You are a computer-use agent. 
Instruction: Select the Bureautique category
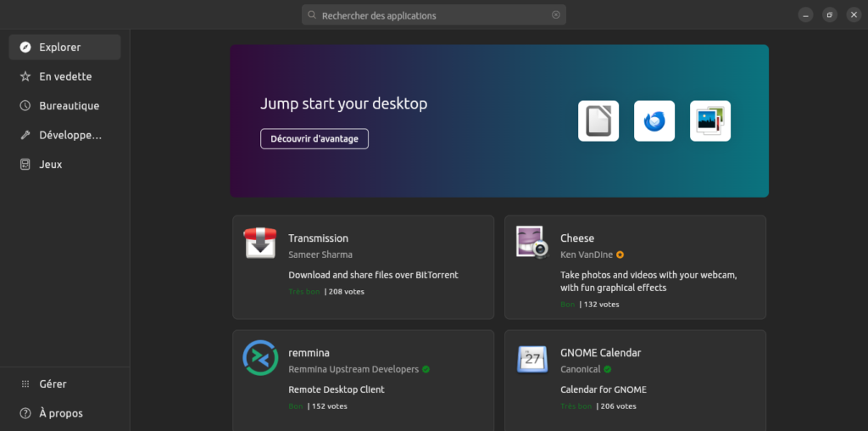[64, 106]
